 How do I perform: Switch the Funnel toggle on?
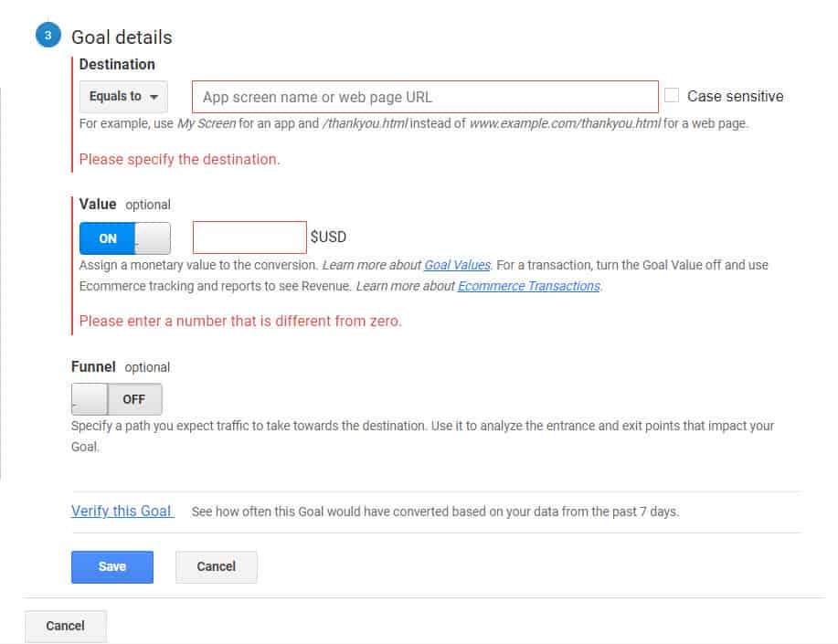coord(89,399)
